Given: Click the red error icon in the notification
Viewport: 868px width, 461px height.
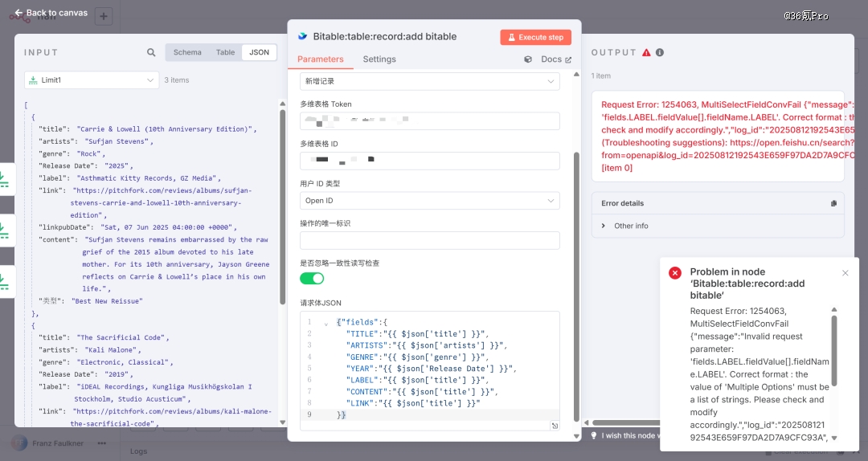Looking at the screenshot, I should point(675,273).
